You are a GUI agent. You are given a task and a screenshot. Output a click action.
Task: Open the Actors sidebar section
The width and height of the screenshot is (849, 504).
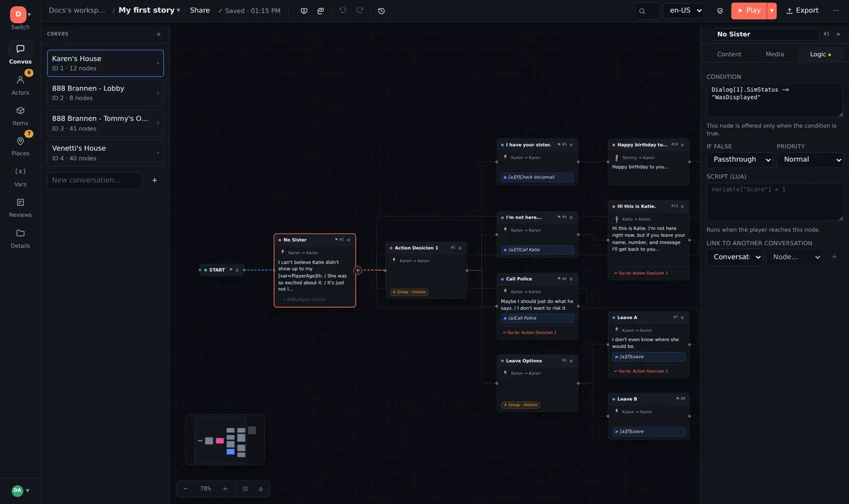20,85
